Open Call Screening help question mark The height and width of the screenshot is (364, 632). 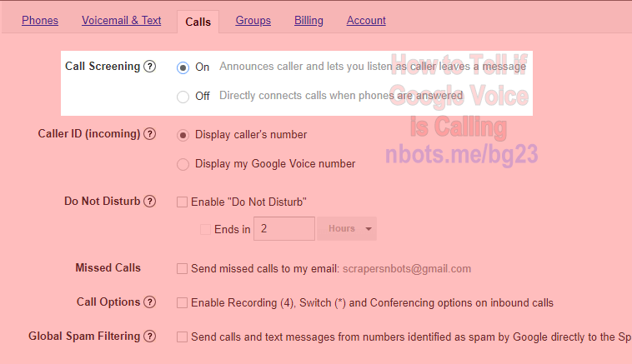(149, 66)
